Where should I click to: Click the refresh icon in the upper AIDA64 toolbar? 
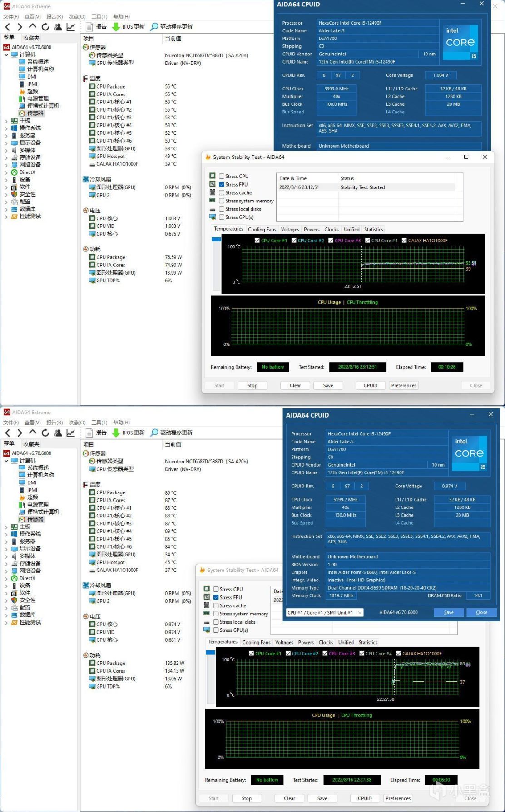pos(45,27)
